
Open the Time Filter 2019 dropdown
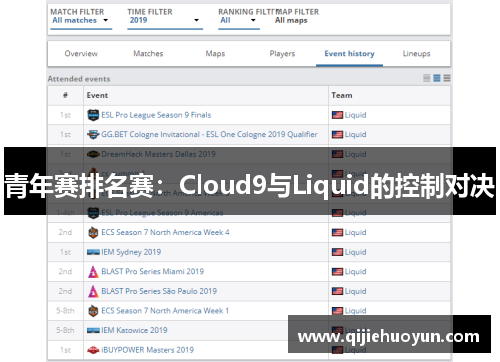165,21
